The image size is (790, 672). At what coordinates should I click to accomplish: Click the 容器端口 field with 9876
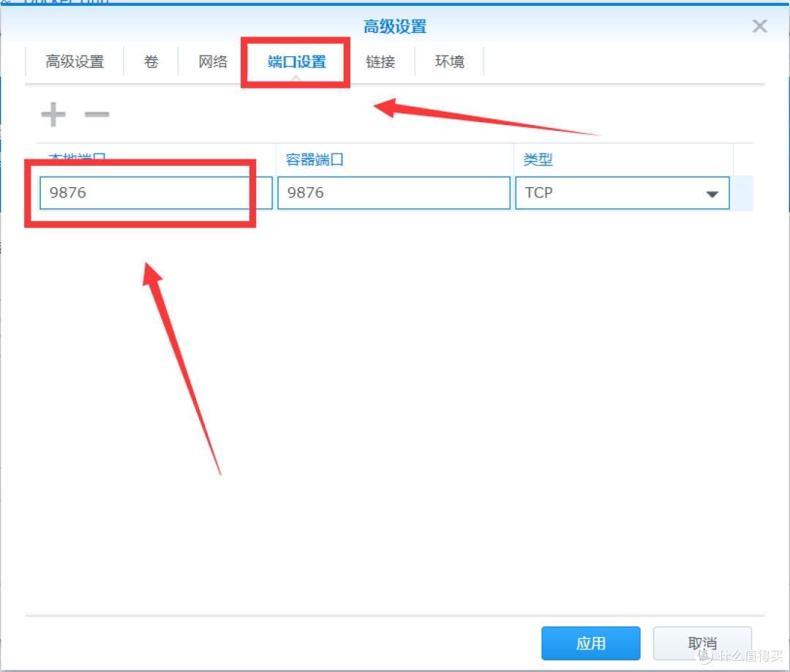[x=394, y=193]
